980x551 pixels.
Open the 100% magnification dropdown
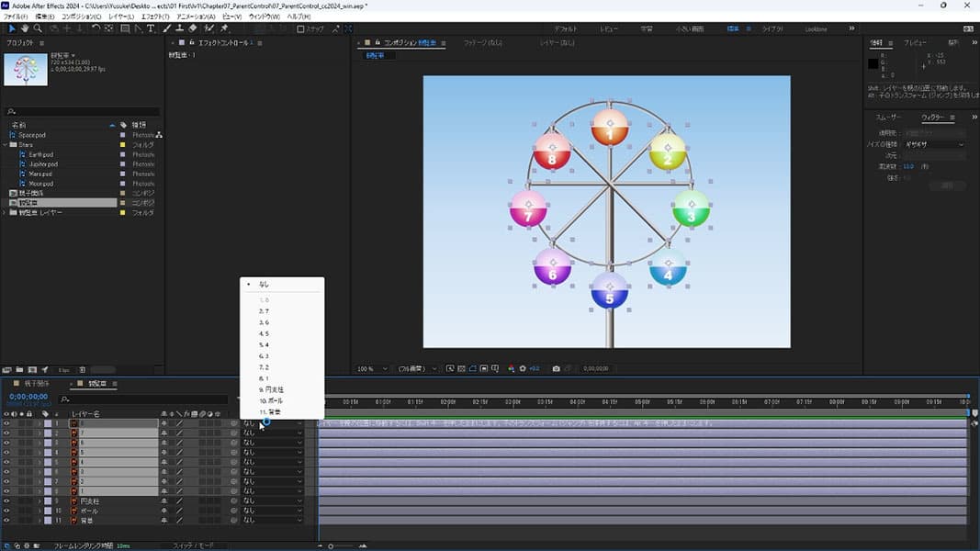coord(372,368)
